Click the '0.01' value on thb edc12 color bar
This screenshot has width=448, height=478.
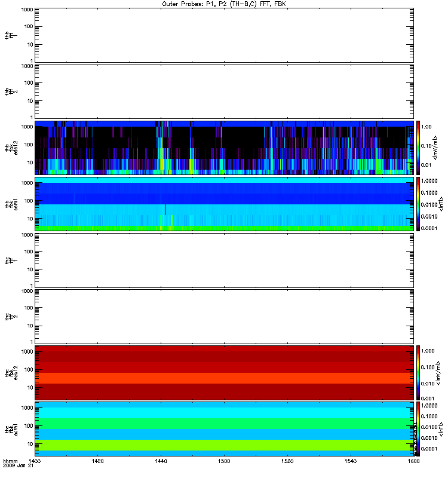(426, 165)
